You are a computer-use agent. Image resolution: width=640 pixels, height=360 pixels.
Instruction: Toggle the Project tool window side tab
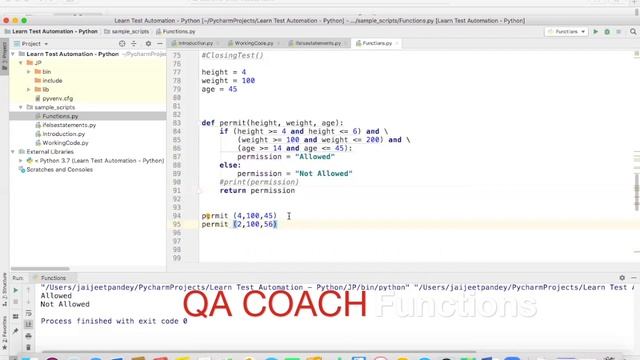4,56
